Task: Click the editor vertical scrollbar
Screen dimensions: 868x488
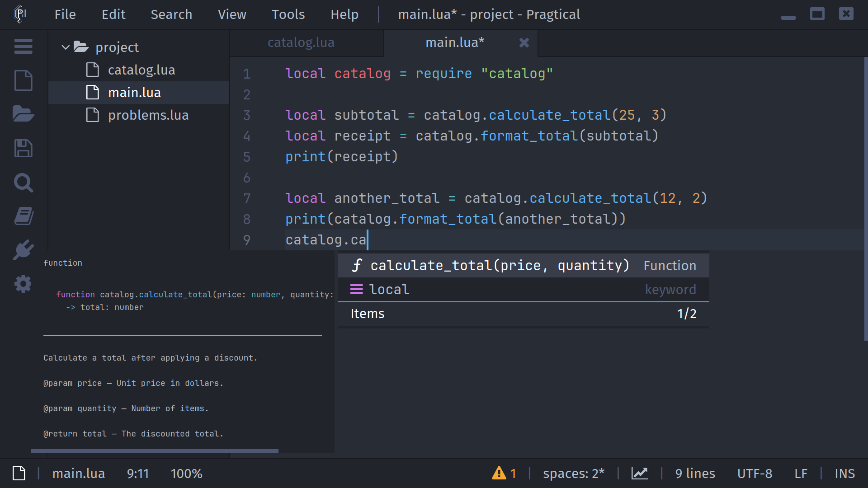Action: pos(866,199)
